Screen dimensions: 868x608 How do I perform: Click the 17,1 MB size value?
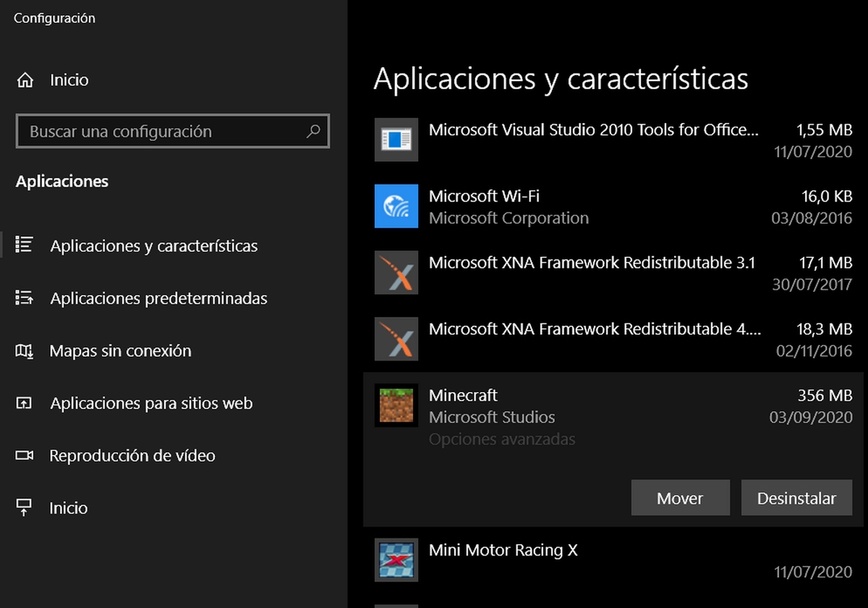[826, 263]
